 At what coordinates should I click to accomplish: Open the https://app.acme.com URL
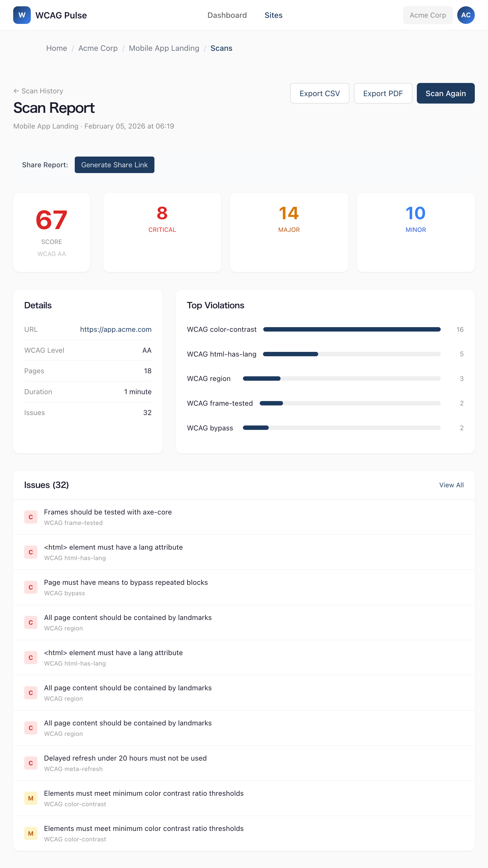[116, 329]
